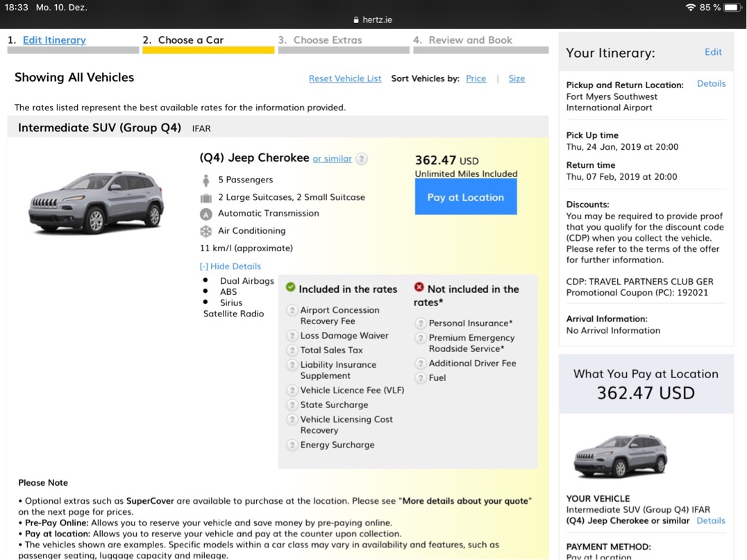Image resolution: width=747 pixels, height=560 pixels.
Task: Open help icon for Total Sales Tax
Action: click(x=292, y=350)
